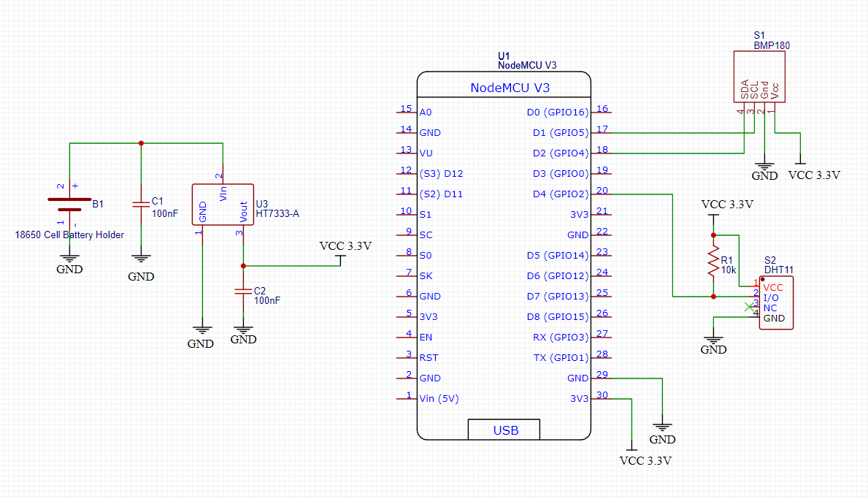The image size is (868, 499).
Task: Click the 100nF value of C2
Action: [266, 301]
